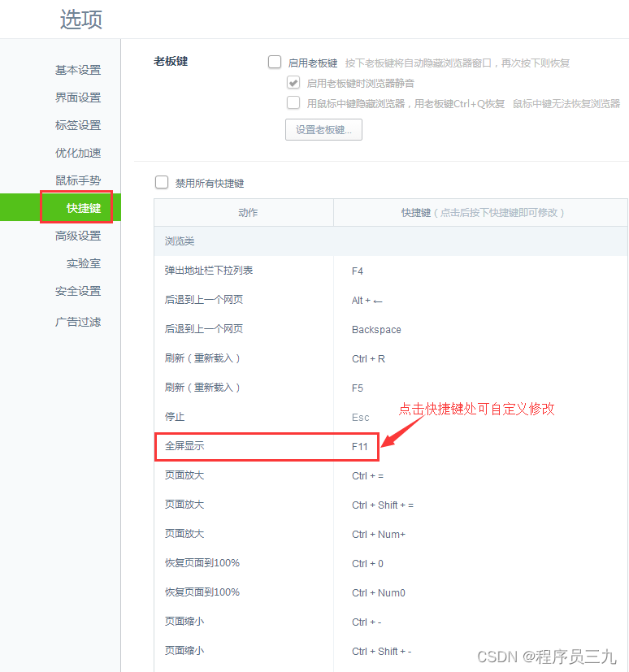Screen dimensions: 629x672
Task: Modify the F5 refresh shortcut
Action: (x=358, y=388)
